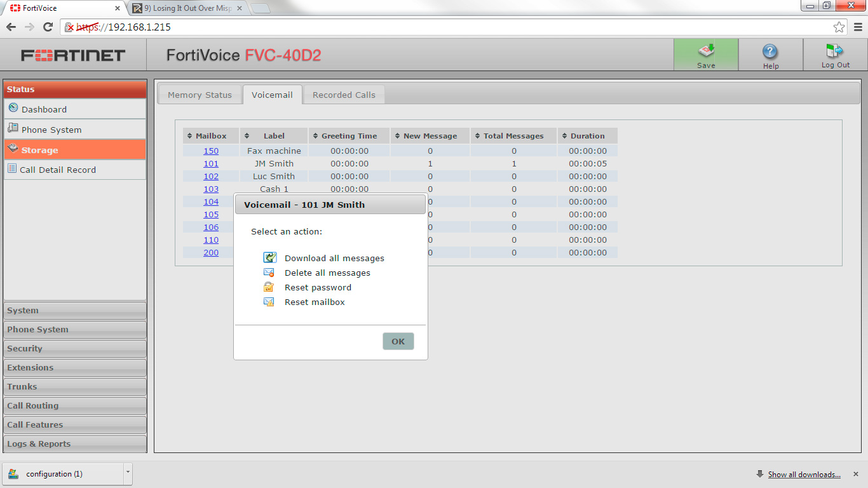Expand the Phone System accordion section
Viewport: 868px width, 488px height.
pos(75,329)
